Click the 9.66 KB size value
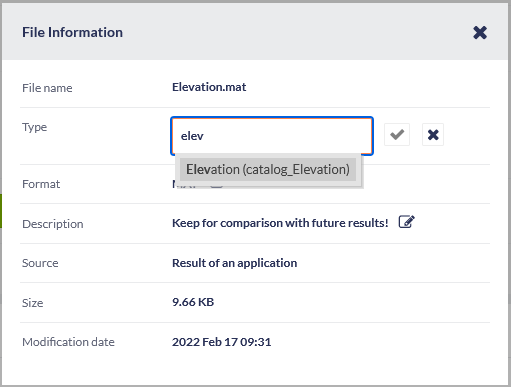This screenshot has height=387, width=511. pos(193,302)
